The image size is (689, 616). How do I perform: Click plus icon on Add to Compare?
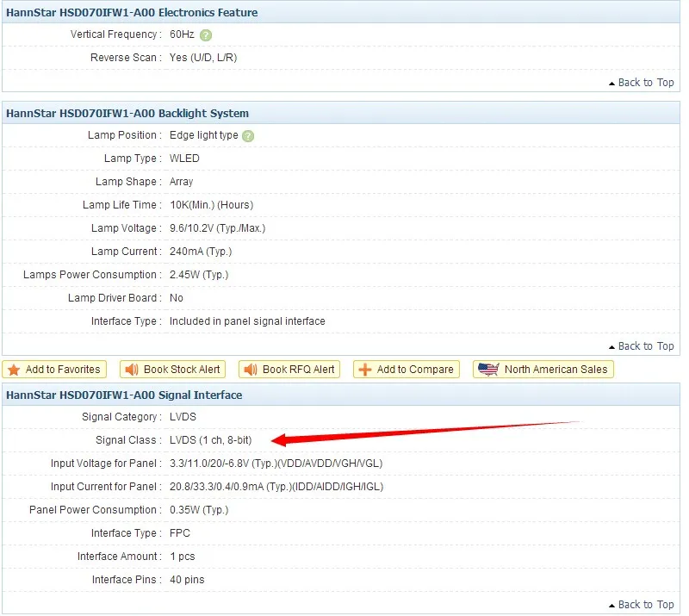click(364, 370)
